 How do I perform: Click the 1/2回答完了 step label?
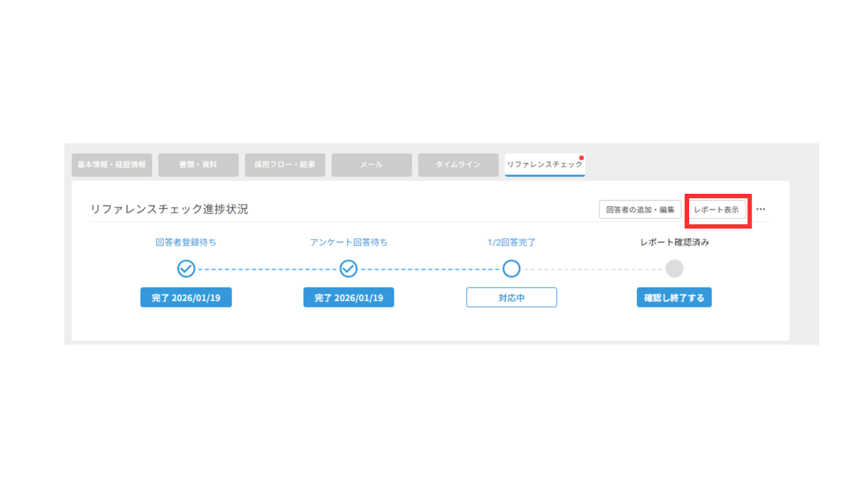coord(511,242)
